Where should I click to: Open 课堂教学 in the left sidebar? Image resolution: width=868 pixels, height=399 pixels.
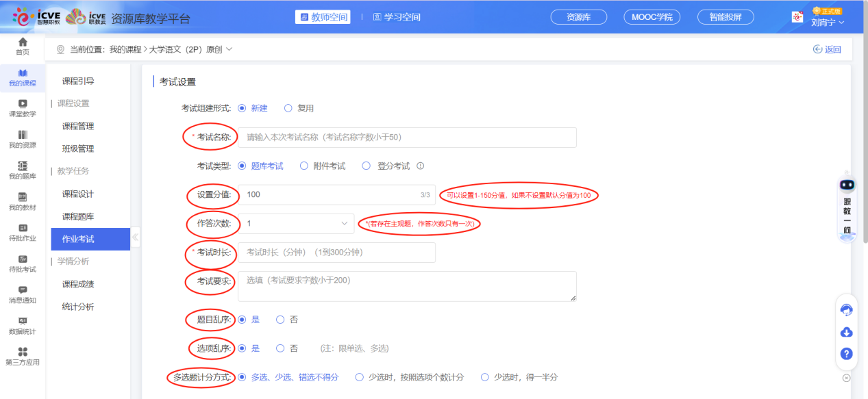[x=21, y=108]
